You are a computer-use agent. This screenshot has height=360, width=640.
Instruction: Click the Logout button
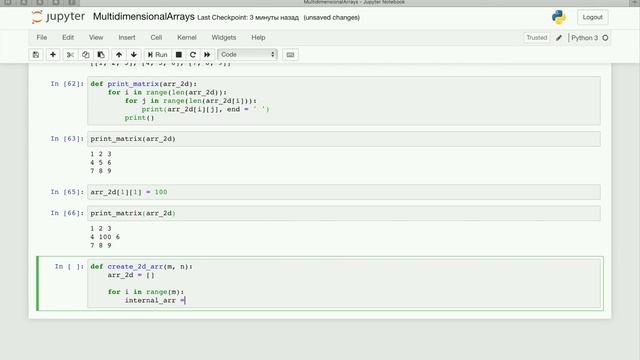point(592,17)
